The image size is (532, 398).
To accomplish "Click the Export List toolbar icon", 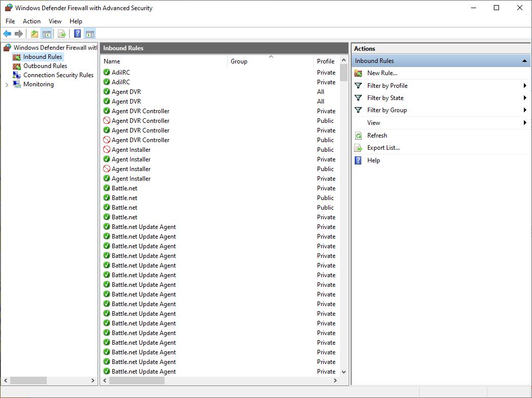I will click(62, 34).
